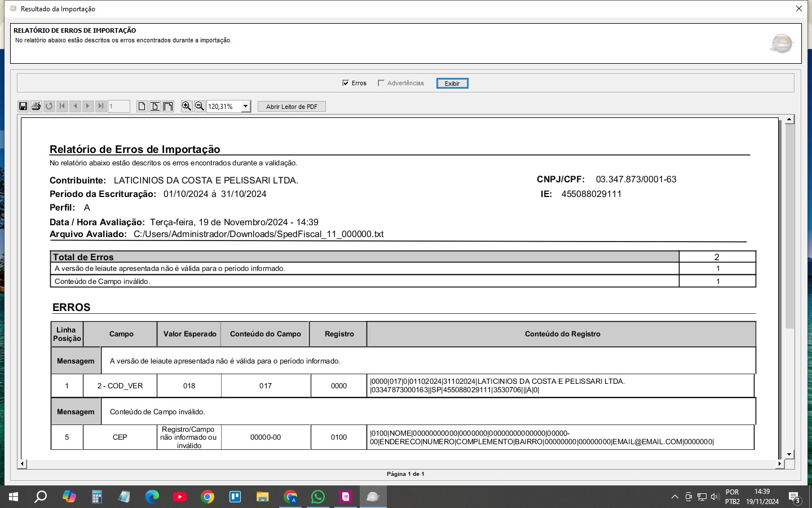The image size is (812, 508).
Task: Toggle the Advertências checkbox
Action: (x=381, y=83)
